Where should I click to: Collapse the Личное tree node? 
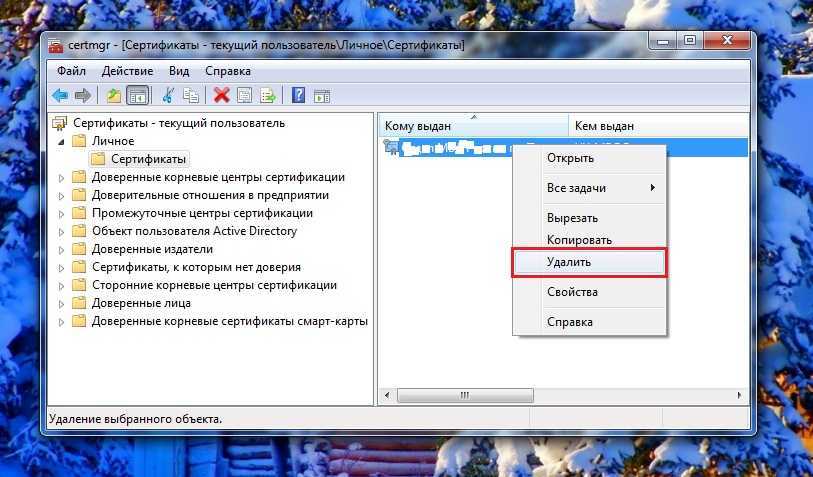62,142
